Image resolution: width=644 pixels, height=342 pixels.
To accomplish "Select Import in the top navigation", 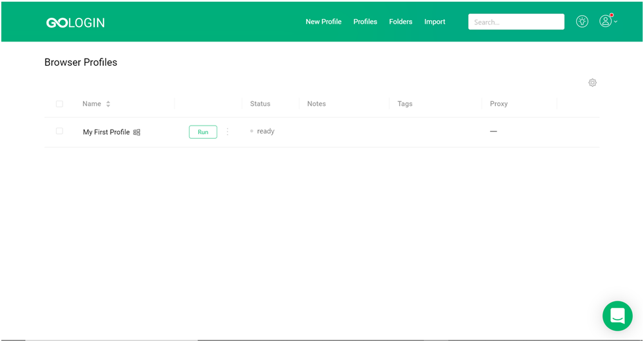I will coord(435,22).
